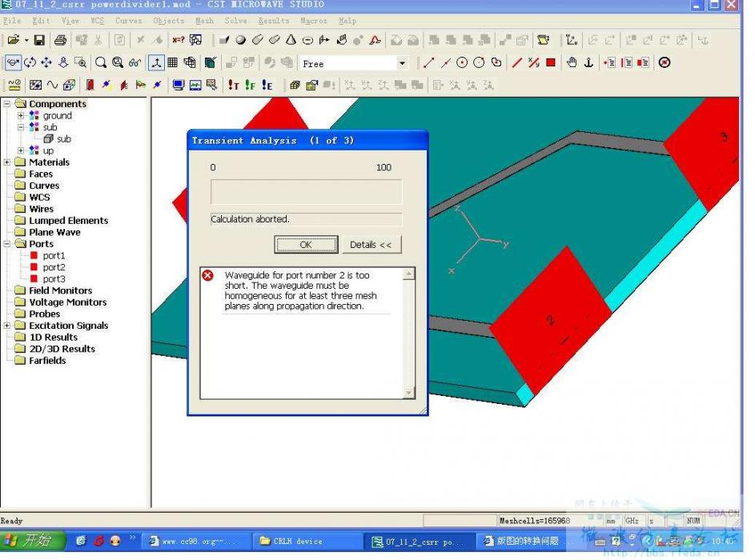Toggle the Rotate view mode button
Screen dimensions: 755x560
click(13, 62)
